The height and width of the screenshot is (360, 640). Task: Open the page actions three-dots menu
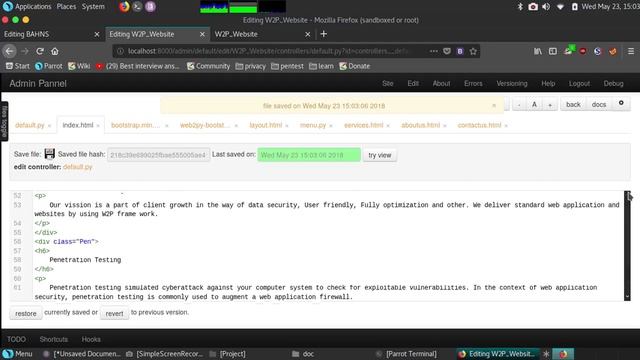pos(433,51)
